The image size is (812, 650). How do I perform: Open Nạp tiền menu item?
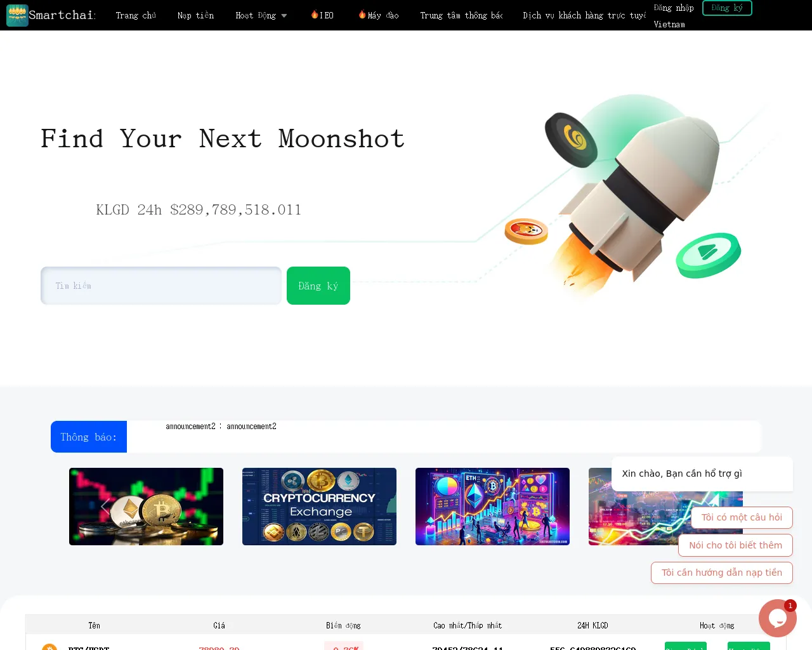coord(196,15)
